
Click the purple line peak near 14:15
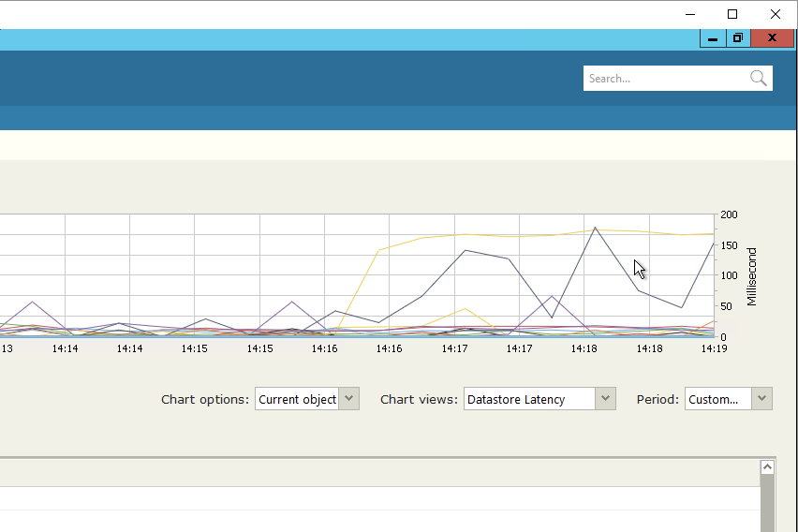pos(293,302)
